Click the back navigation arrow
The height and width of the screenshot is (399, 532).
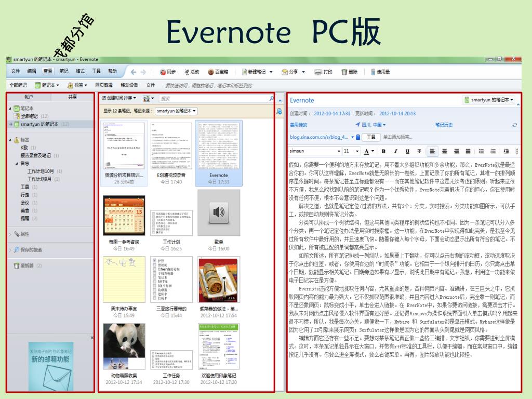pos(134,72)
